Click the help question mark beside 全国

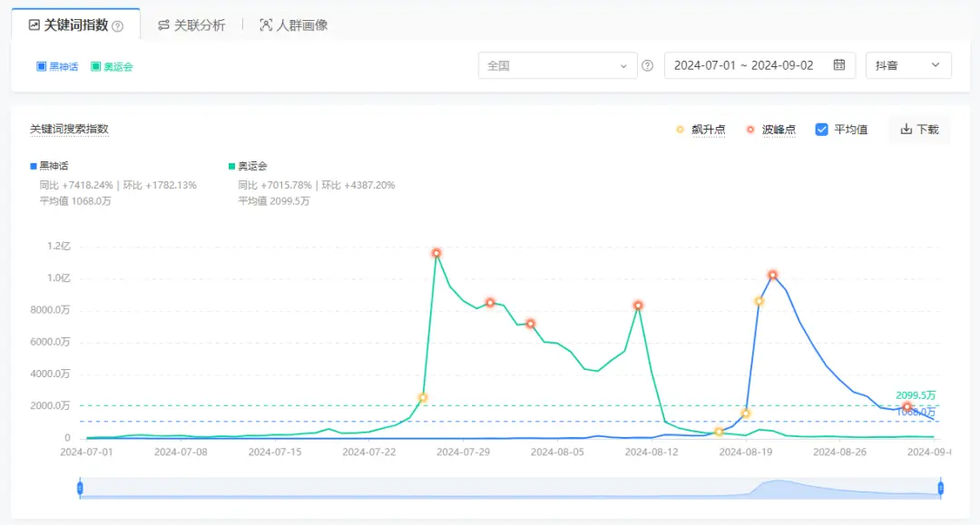pyautogui.click(x=648, y=64)
